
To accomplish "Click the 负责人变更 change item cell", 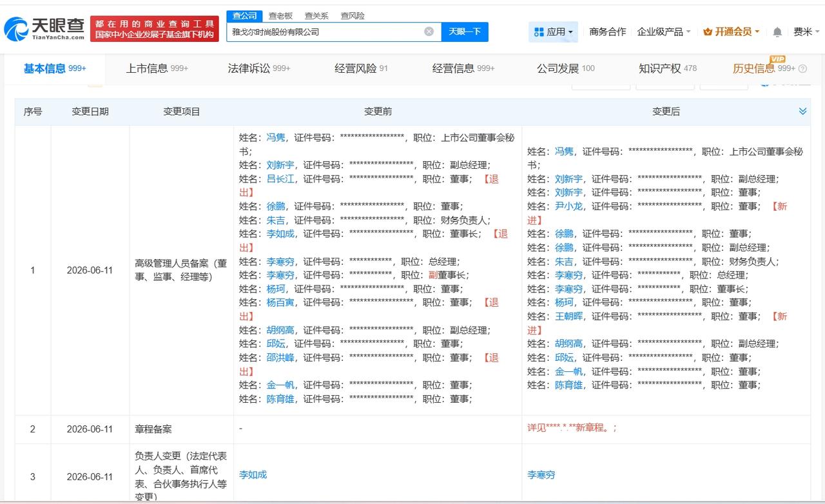I will point(181,476).
